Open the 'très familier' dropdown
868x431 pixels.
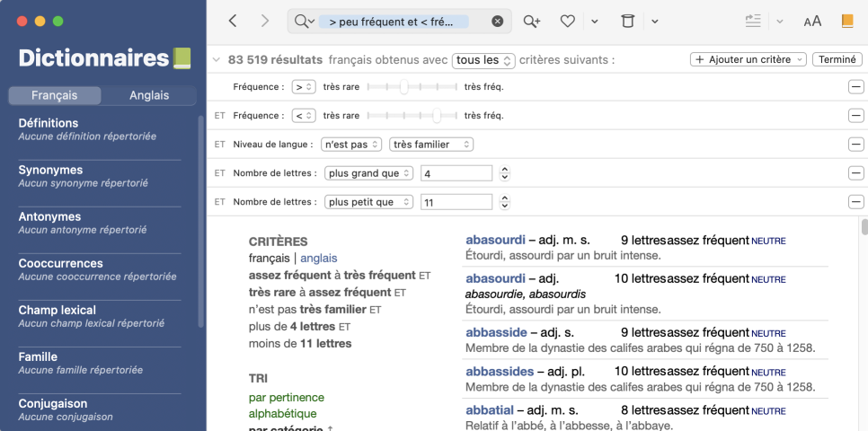pos(431,145)
